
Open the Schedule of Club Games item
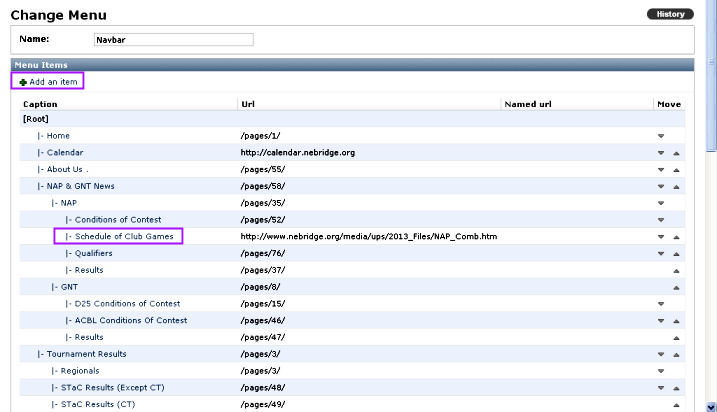(x=123, y=237)
